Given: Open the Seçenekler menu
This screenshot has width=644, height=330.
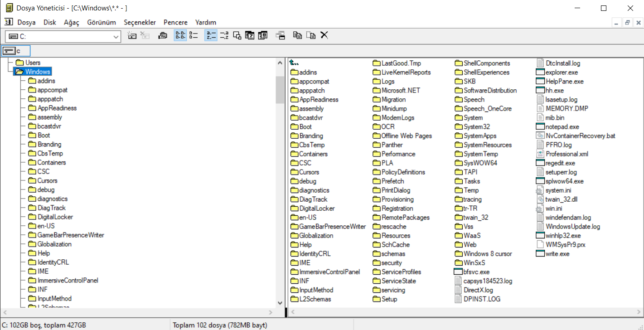Looking at the screenshot, I should point(140,22).
